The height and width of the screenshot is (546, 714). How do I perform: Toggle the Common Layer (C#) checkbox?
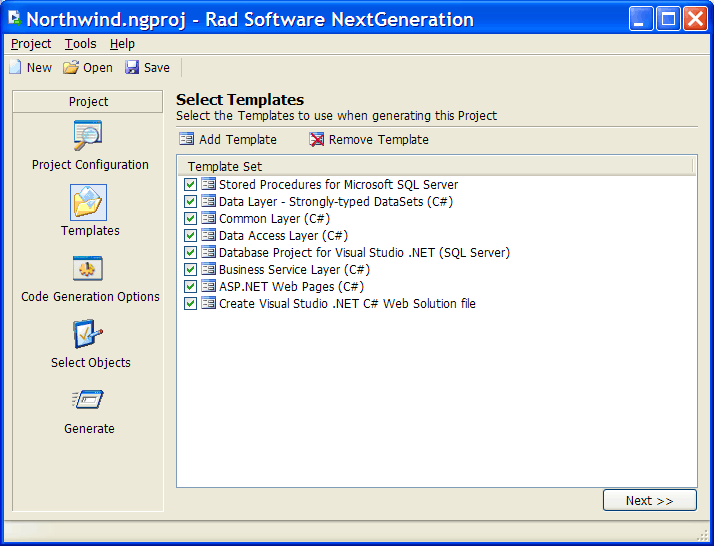point(190,219)
